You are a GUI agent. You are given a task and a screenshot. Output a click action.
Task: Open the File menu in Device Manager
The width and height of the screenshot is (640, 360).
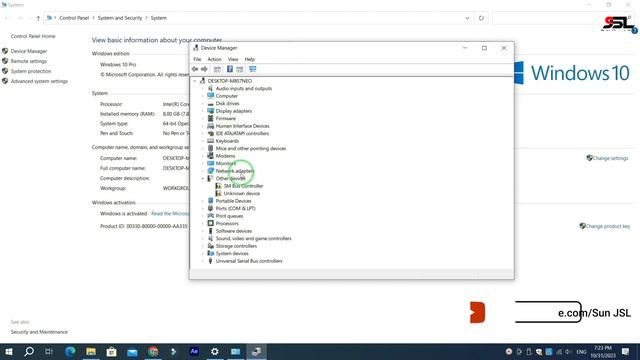coord(197,59)
